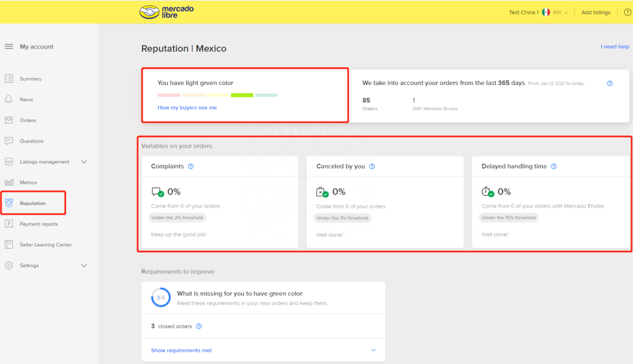Click My account heading
This screenshot has height=364, width=633.
point(37,46)
